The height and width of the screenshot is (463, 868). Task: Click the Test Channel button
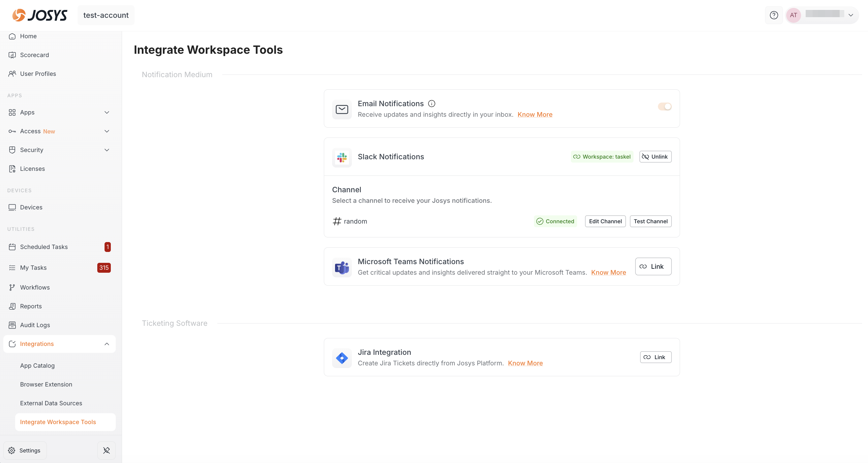[x=650, y=221]
